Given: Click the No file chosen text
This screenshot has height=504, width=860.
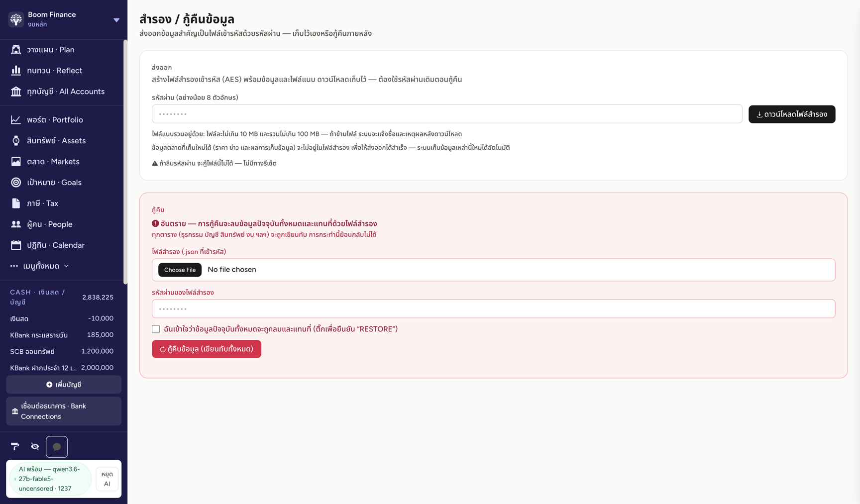Looking at the screenshot, I should (x=232, y=270).
